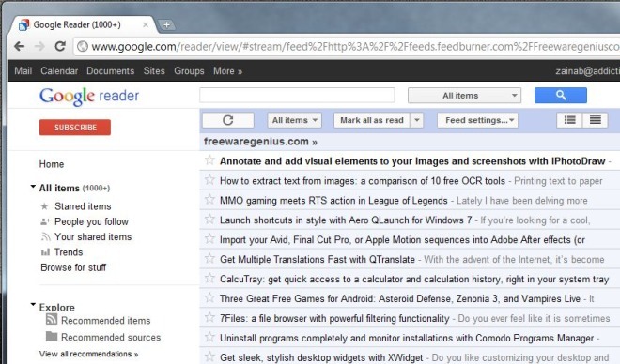Viewport: 620px width, 364px height.
Task: Click the site info globe icon in address bar
Action: tap(83, 47)
